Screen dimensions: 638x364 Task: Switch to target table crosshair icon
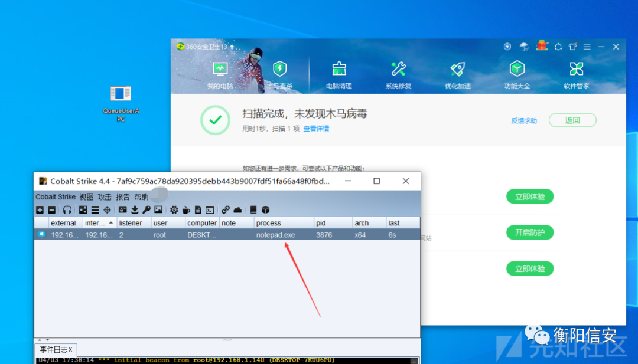point(107,209)
